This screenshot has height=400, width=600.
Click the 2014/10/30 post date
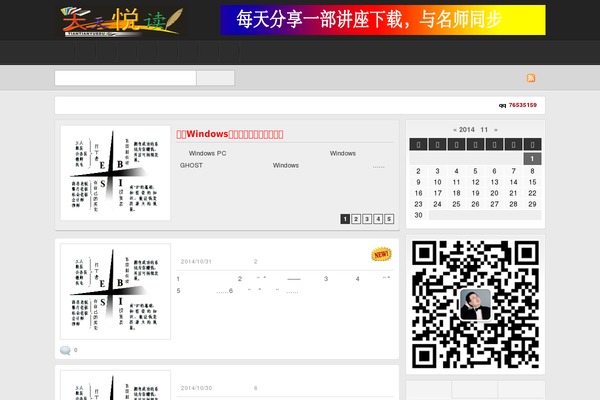tap(196, 388)
